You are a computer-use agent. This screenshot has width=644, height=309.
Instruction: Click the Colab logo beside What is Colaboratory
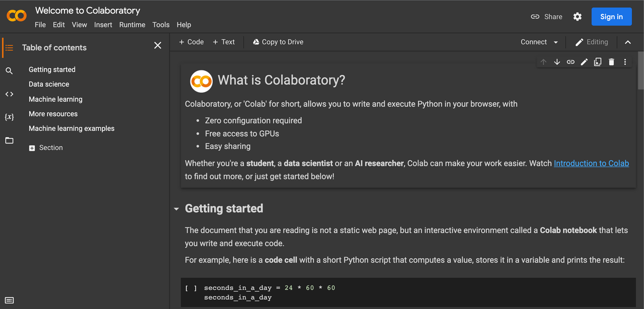point(201,81)
